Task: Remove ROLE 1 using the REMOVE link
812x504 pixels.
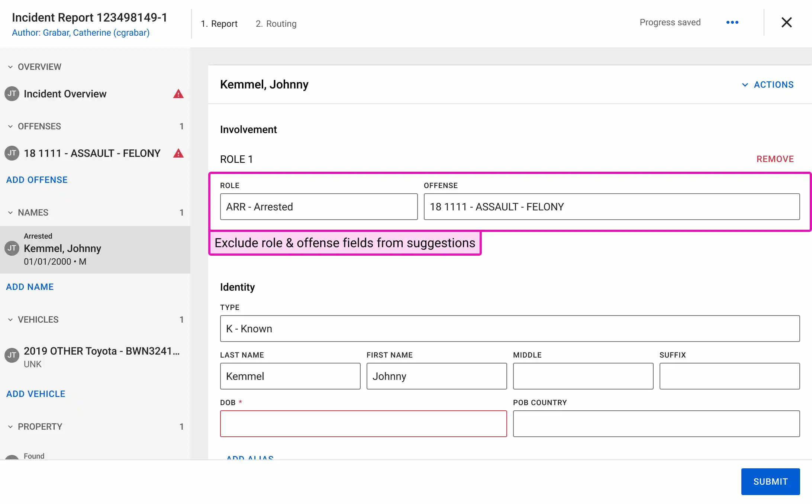Action: pos(775,159)
